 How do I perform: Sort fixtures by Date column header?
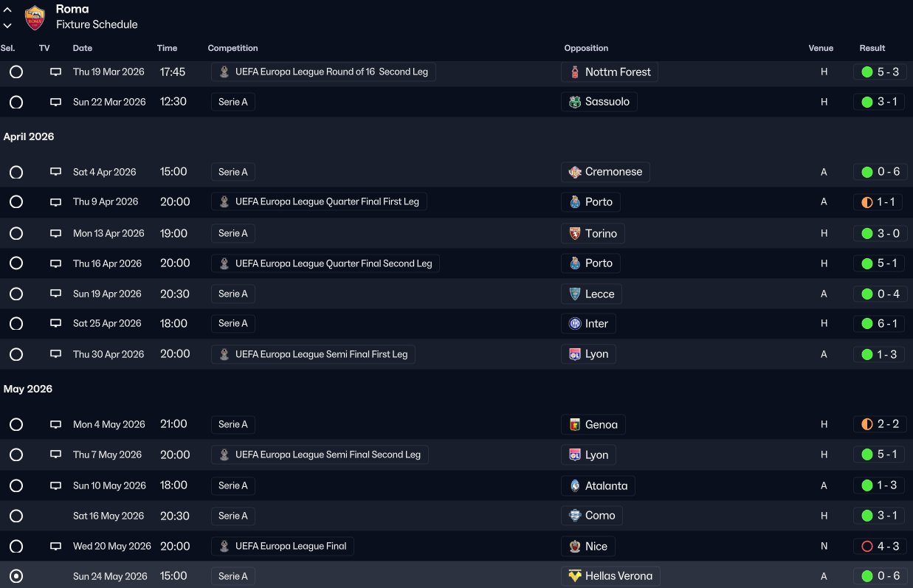[x=83, y=49]
